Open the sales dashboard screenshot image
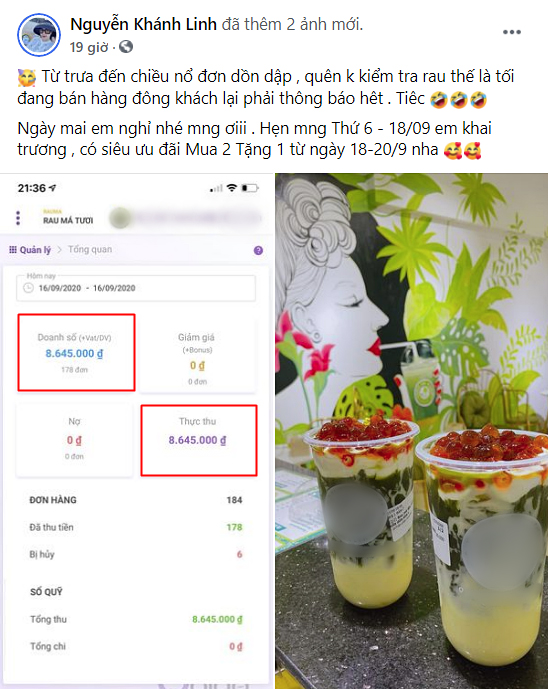Image resolution: width=548 pixels, height=689 pixels. click(136, 431)
